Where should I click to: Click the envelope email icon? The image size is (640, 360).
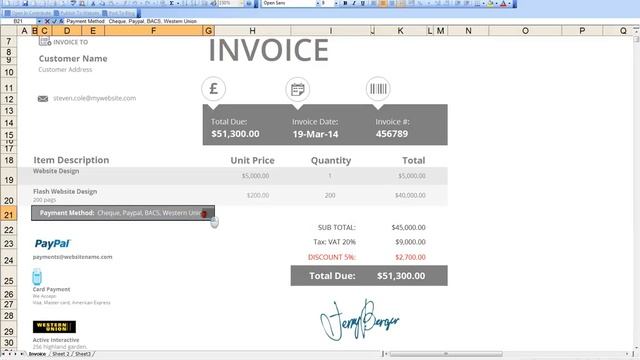[x=43, y=99]
